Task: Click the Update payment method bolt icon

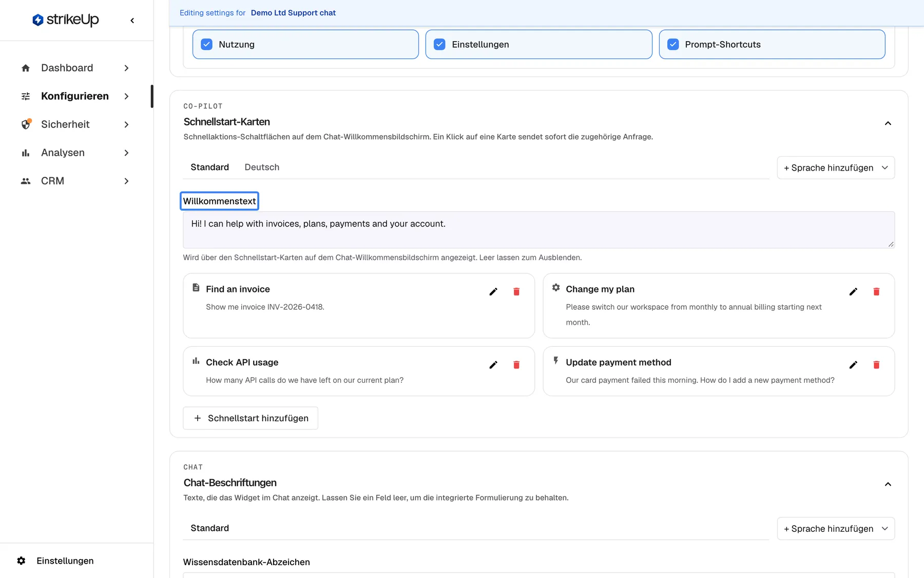Action: [556, 361]
